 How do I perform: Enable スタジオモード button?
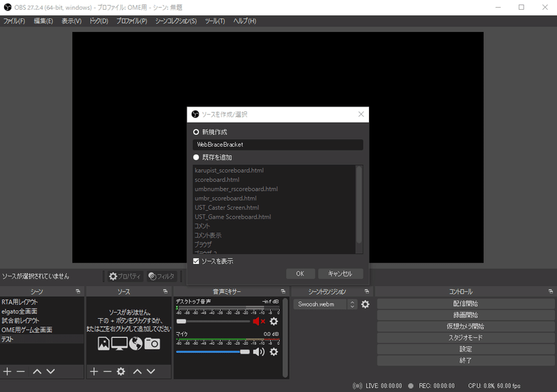465,338
